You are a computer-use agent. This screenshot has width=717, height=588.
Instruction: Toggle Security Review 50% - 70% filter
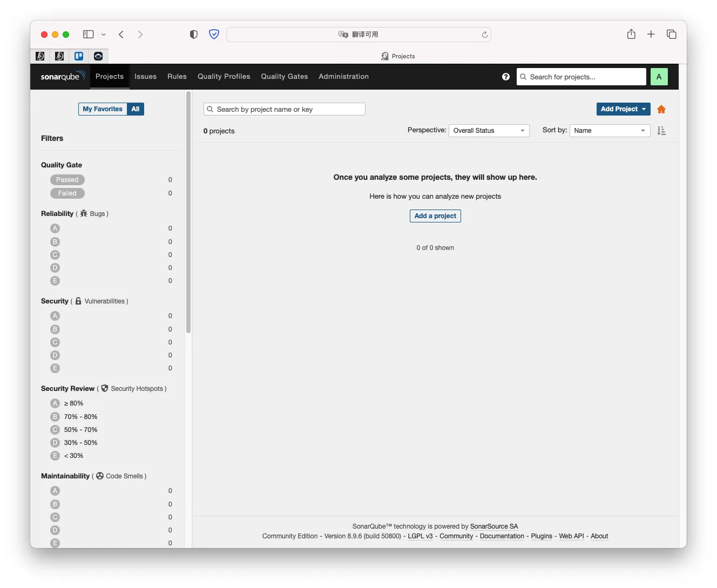coord(74,430)
